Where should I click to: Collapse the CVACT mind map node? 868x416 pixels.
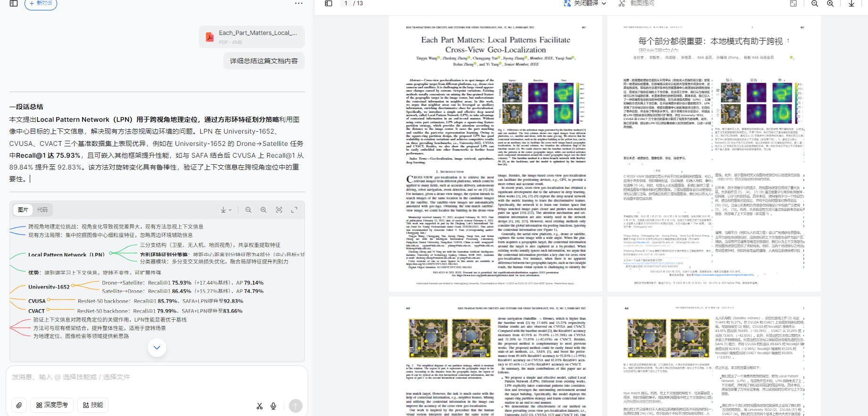coord(49,310)
